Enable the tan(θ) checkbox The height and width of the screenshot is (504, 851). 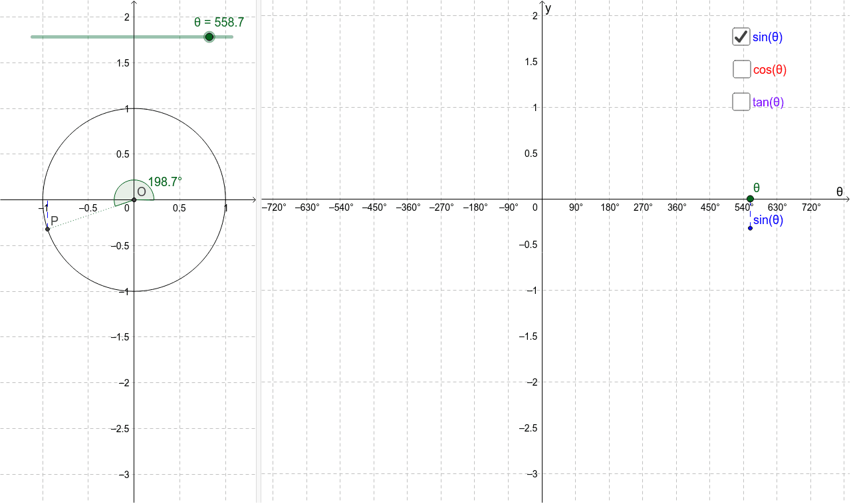pos(741,102)
